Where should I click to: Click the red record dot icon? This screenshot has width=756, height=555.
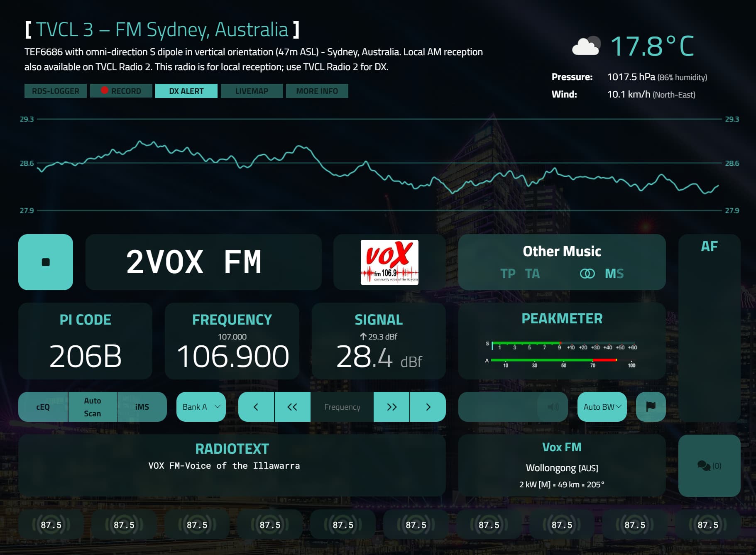(x=105, y=90)
